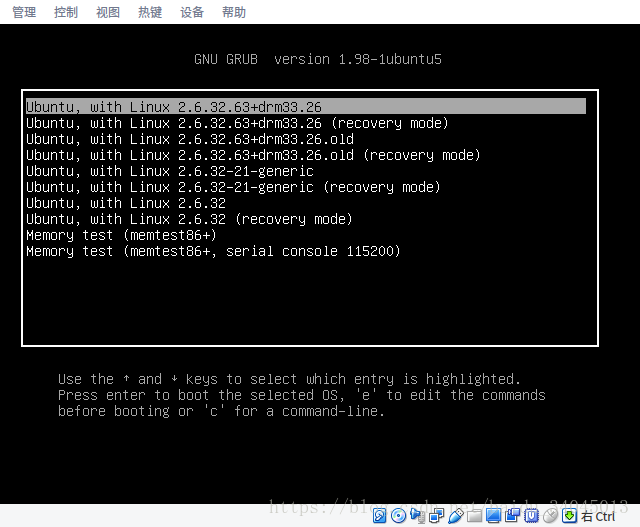The width and height of the screenshot is (640, 527).
Task: Select Linux 2.6.32 (recovery mode) entry
Action: (x=189, y=219)
